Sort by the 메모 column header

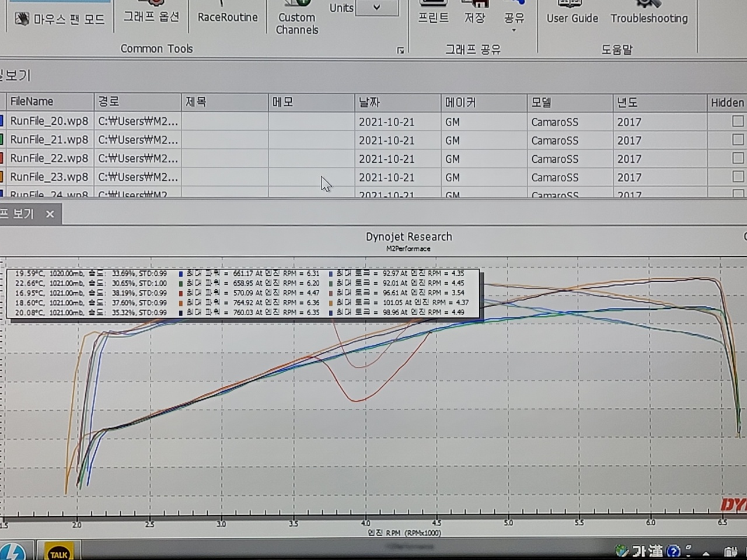[311, 102]
